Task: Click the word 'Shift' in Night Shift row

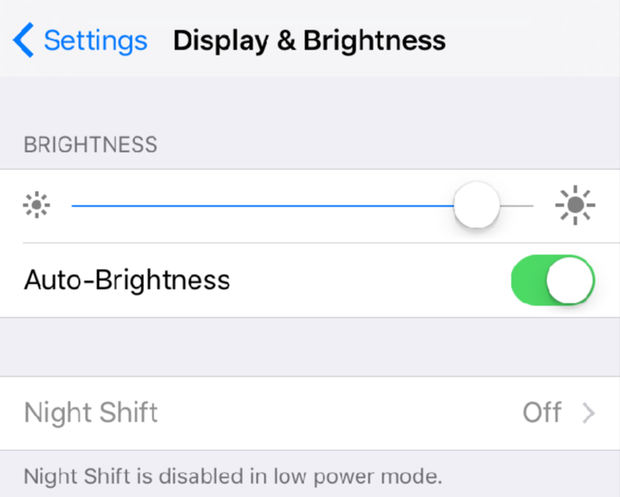Action: [129, 412]
